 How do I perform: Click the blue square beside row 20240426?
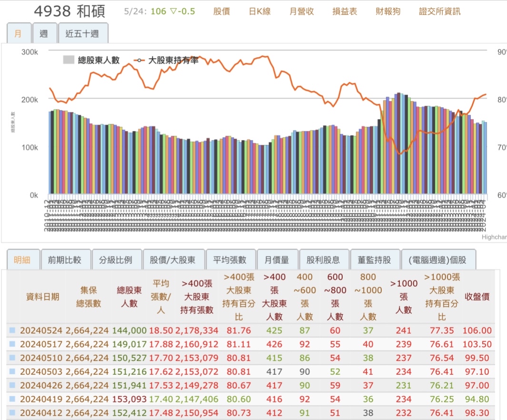(12, 385)
